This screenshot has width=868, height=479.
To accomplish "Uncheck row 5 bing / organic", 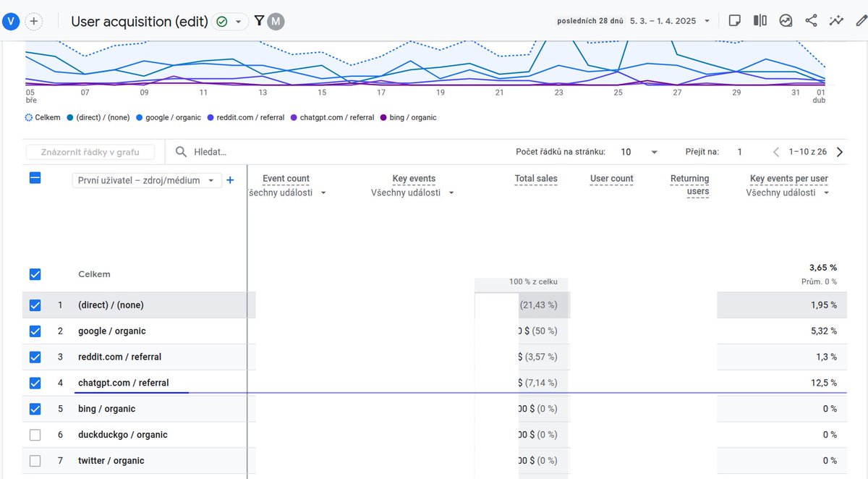I will [34, 409].
